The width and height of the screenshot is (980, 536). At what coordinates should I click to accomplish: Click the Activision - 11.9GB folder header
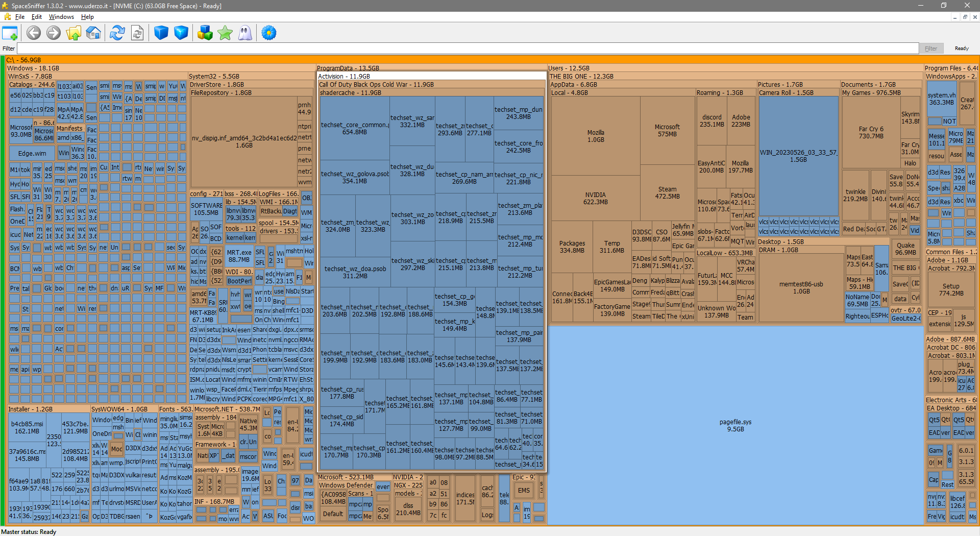pyautogui.click(x=431, y=76)
